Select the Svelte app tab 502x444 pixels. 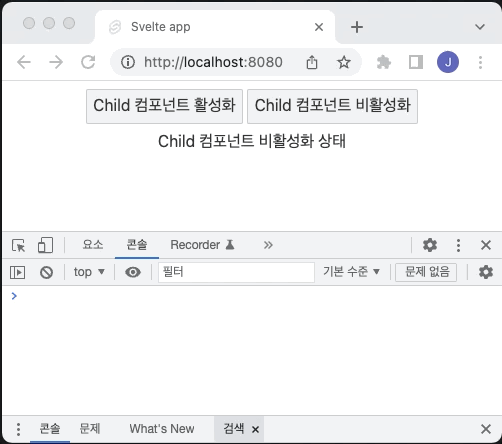(x=215, y=27)
